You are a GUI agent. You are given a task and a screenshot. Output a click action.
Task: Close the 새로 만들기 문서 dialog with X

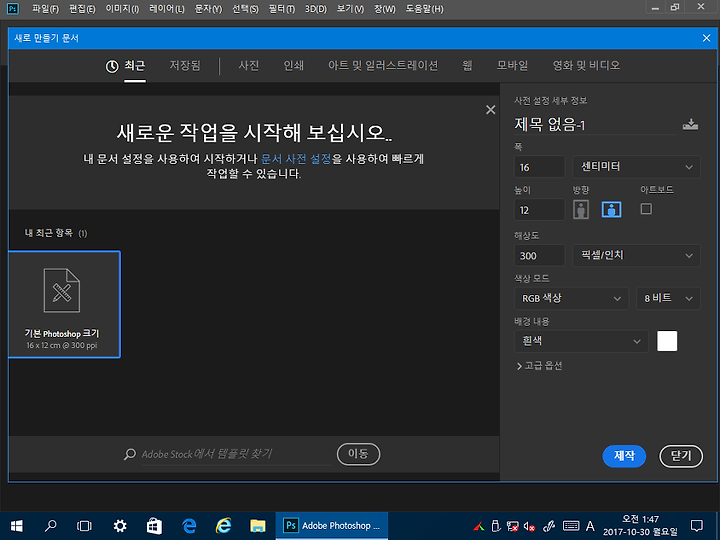(x=706, y=38)
